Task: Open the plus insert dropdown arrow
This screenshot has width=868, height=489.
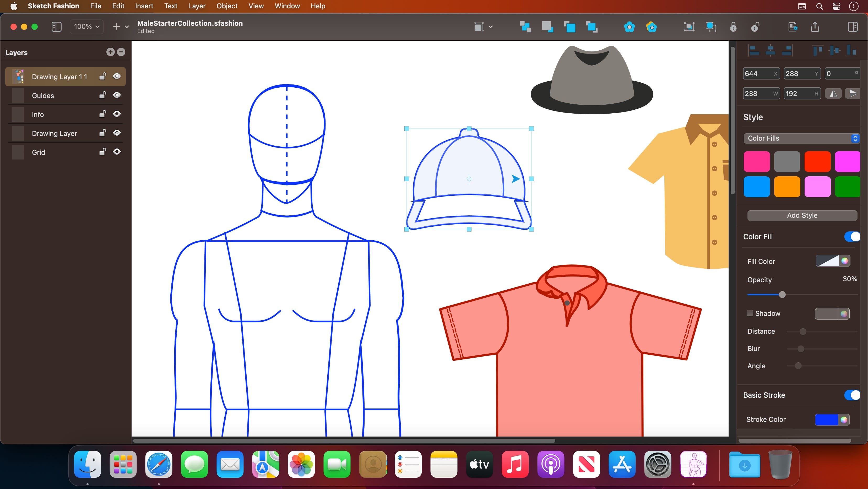Action: [127, 27]
